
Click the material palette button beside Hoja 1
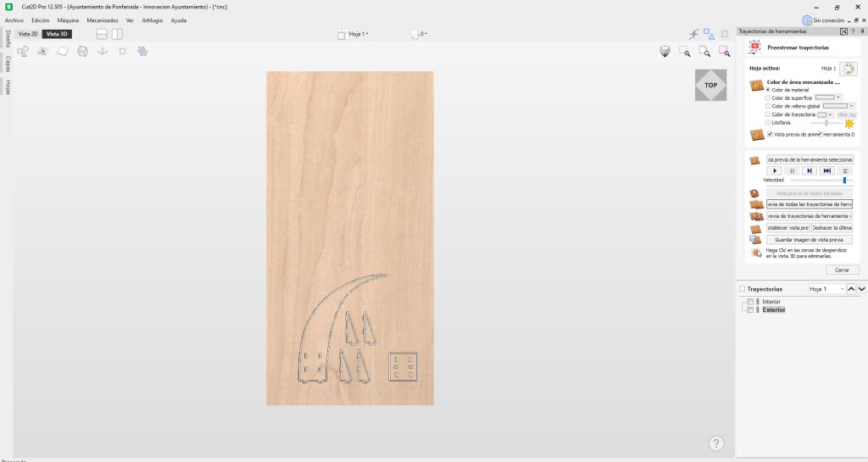[x=848, y=69]
